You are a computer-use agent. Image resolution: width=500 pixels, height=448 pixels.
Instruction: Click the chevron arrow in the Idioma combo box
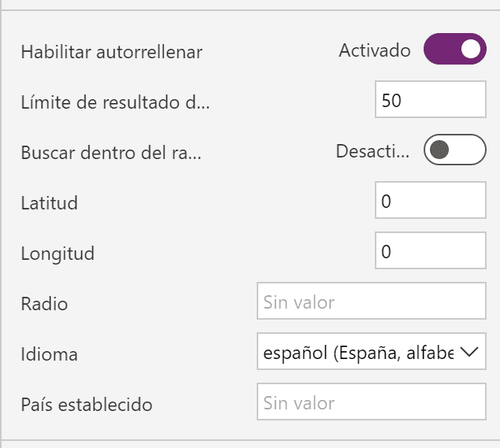pos(469,352)
